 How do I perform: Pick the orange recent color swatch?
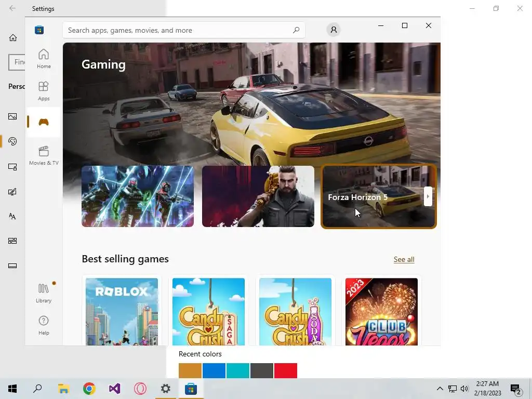(190, 370)
